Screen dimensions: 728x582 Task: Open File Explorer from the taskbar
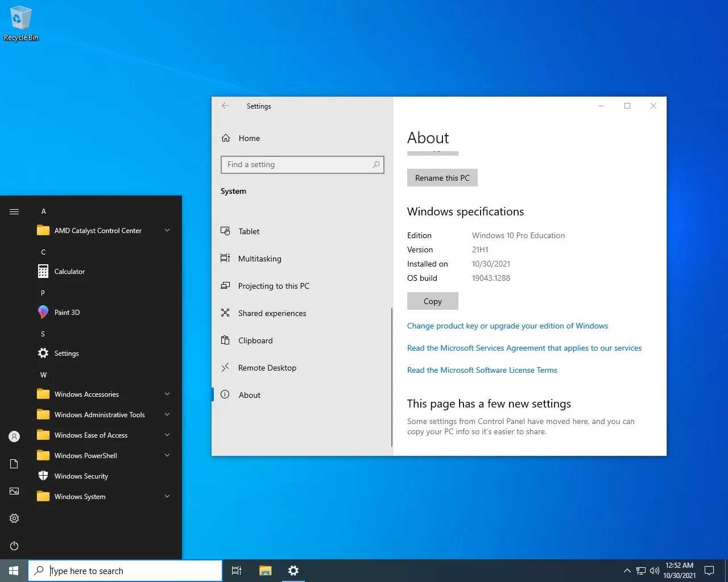click(x=265, y=571)
